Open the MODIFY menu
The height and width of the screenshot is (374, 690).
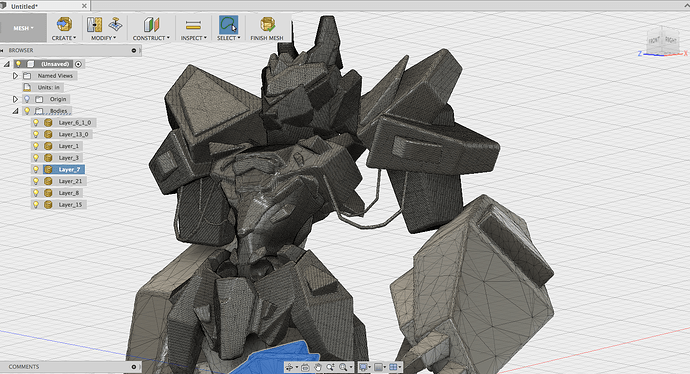(x=103, y=38)
